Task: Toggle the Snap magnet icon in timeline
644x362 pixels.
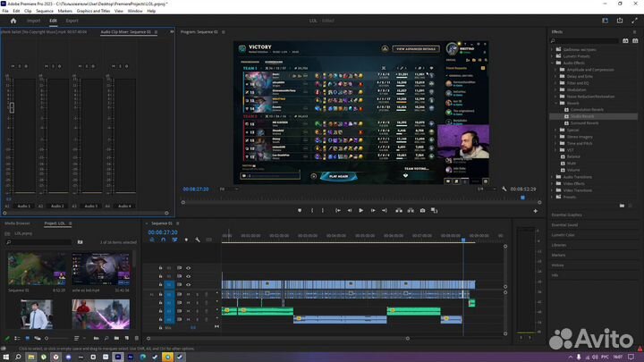Action: point(162,240)
